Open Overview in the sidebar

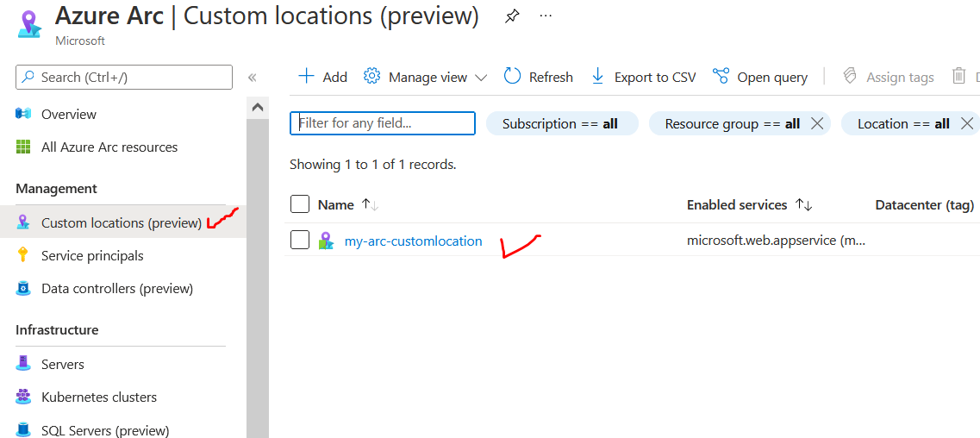click(69, 115)
